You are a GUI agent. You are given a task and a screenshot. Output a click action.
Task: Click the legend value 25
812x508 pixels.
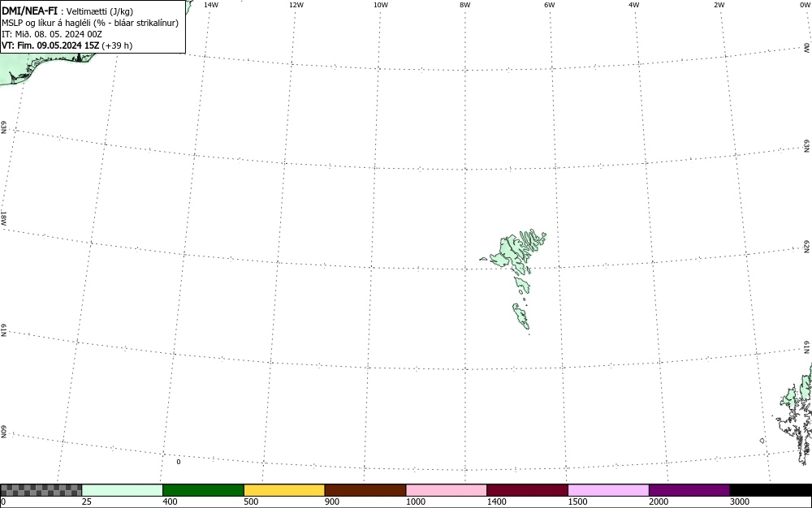87,502
